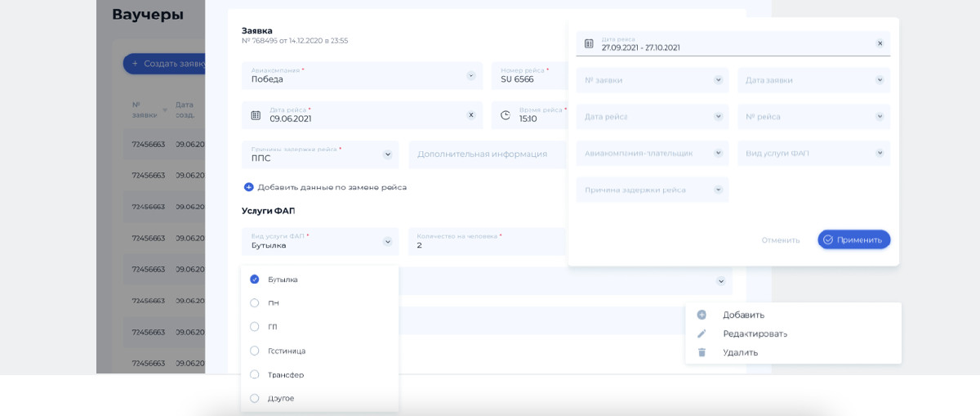Open the Вид услуги ФАП Бутылка dropdown
The height and width of the screenshot is (416, 980).
388,241
